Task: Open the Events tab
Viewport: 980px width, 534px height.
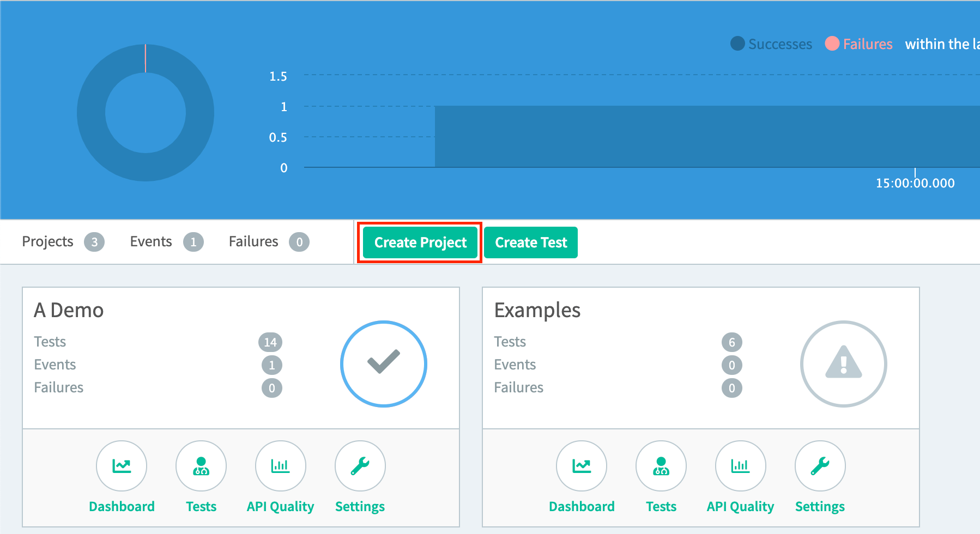Action: point(151,241)
